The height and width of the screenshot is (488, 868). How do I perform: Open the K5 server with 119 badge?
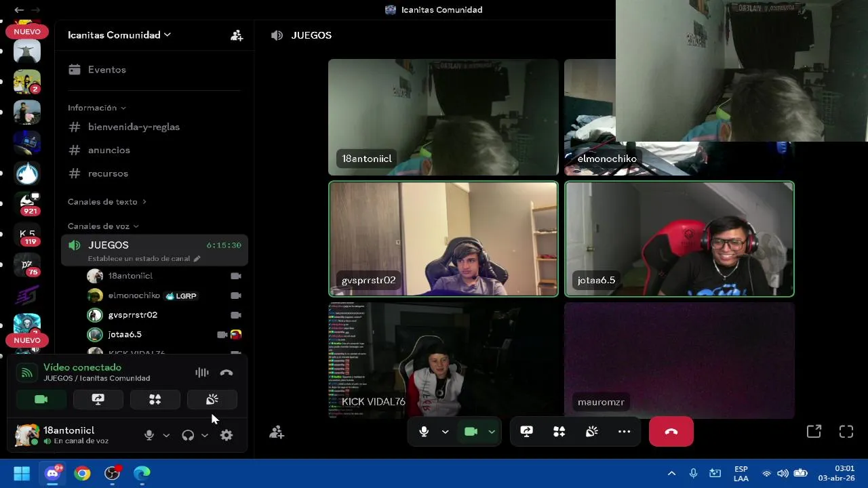[x=27, y=235]
